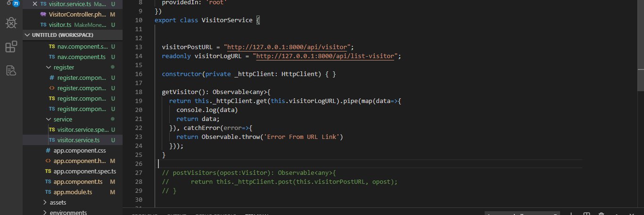Click the commented postVisitors line
Image resolution: width=644 pixels, height=215 pixels.
point(249,173)
